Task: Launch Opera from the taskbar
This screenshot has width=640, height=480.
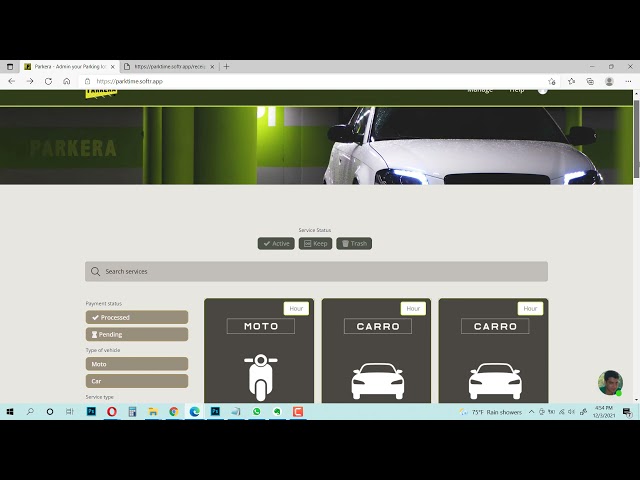Action: 112,411
